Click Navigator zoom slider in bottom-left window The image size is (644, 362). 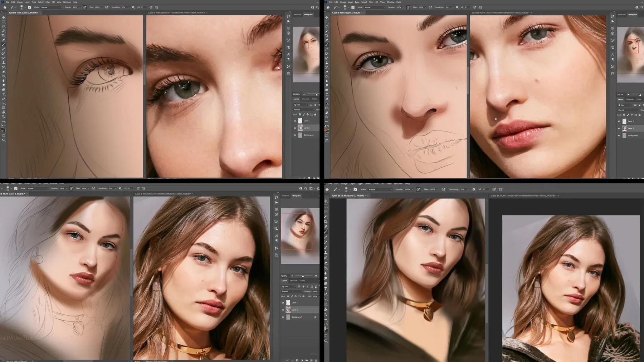tap(303, 276)
